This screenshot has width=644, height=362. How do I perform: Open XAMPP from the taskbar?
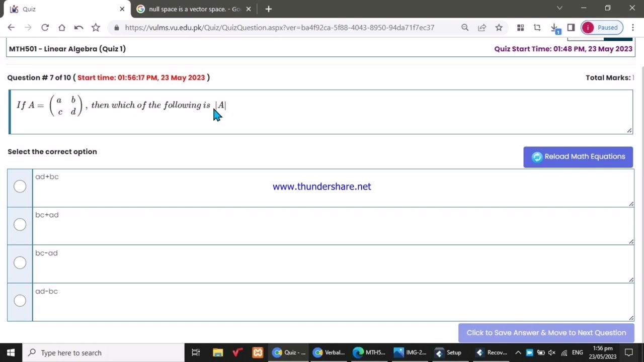point(258,352)
